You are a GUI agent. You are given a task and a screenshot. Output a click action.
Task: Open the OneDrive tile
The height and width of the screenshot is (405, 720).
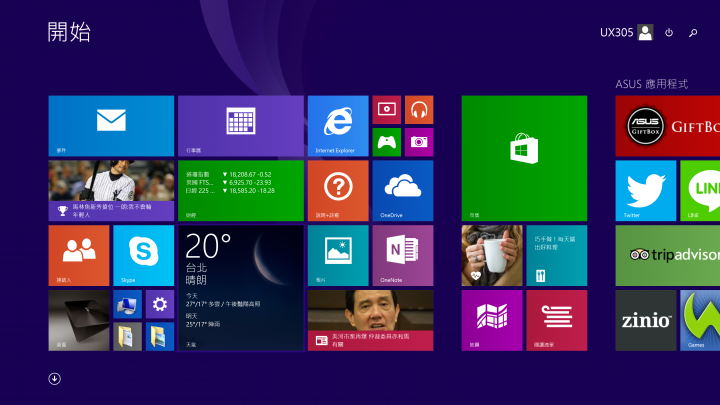[403, 191]
